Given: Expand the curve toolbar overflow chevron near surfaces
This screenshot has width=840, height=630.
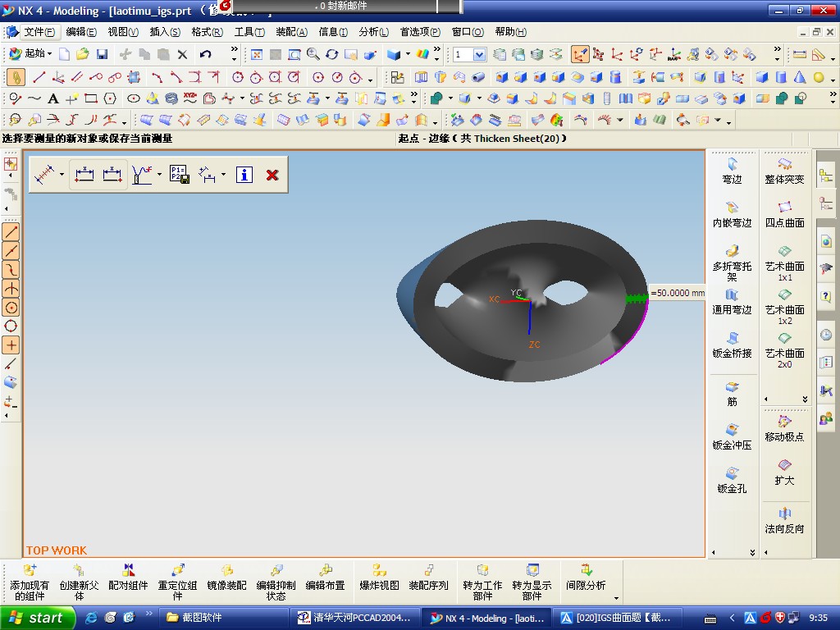Looking at the screenshot, I should (413, 94).
